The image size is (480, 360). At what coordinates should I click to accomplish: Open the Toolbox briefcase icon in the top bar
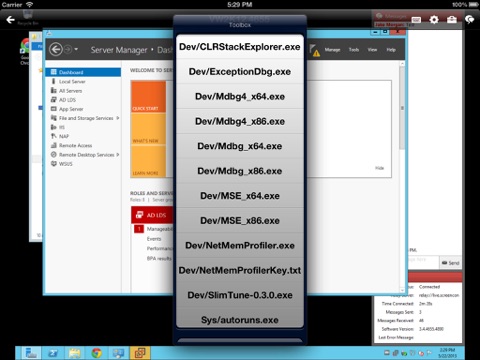pos(452,20)
